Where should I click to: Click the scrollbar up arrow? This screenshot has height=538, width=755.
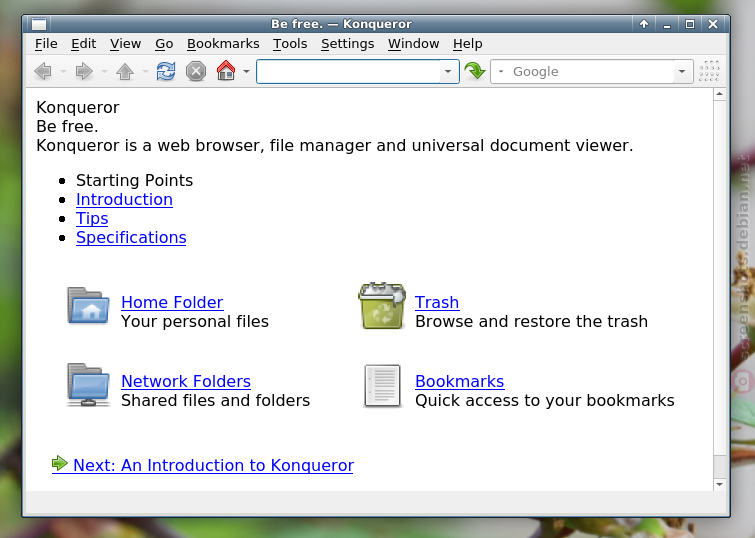point(719,94)
